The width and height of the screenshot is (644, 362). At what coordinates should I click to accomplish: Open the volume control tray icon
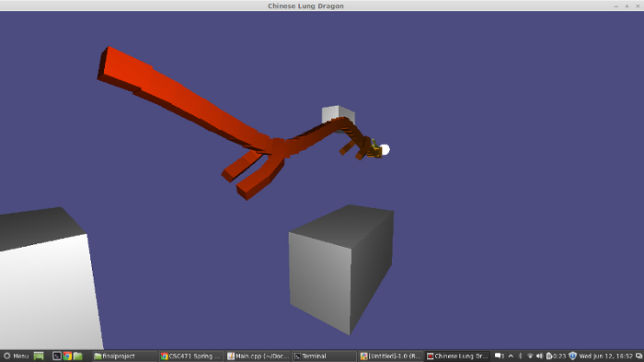[539, 356]
